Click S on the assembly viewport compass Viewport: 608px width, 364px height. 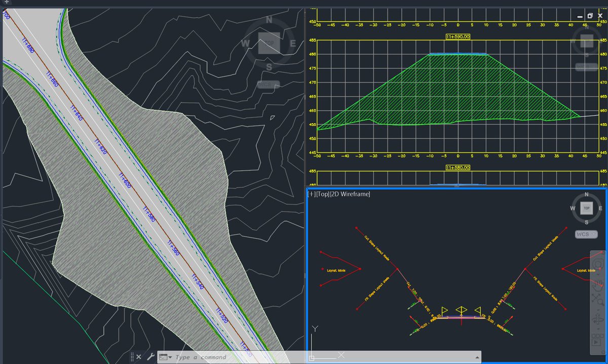pos(587,222)
